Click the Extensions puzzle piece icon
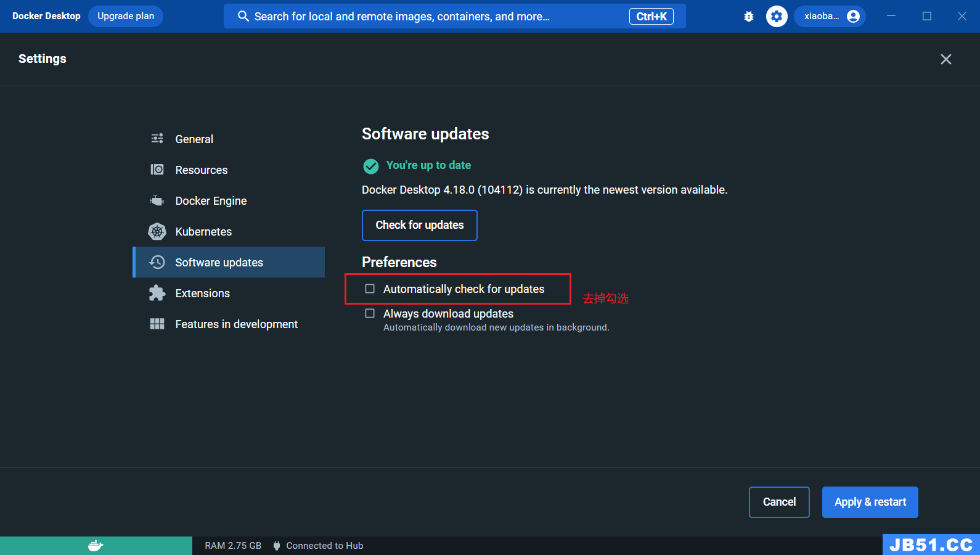Viewport: 980px width, 555px height. 157,293
